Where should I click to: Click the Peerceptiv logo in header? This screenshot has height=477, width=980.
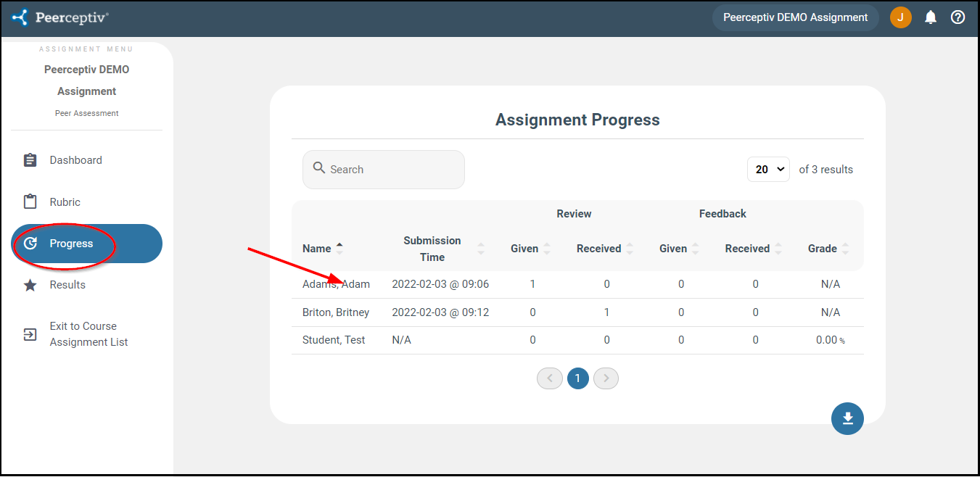pyautogui.click(x=61, y=17)
